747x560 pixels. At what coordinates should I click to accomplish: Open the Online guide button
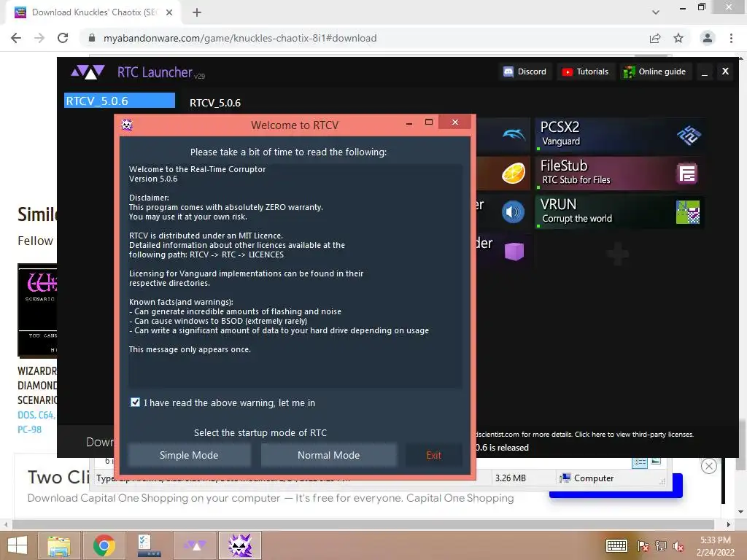657,71
